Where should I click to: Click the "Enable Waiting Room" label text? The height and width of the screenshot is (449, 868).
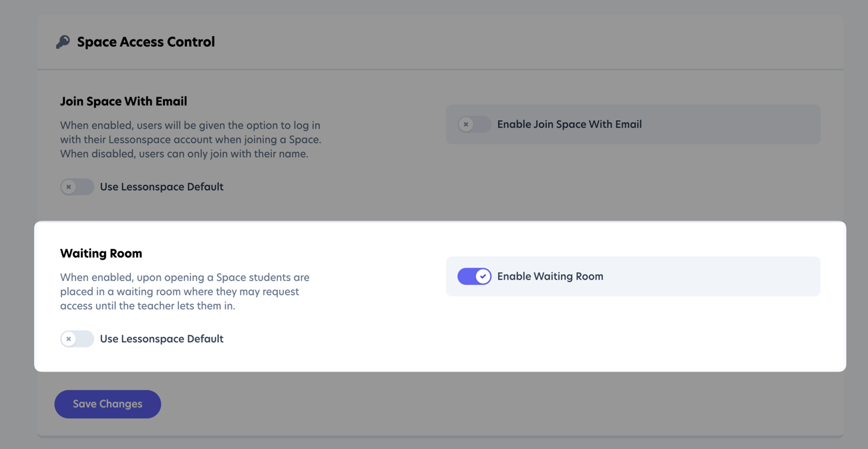pos(550,276)
